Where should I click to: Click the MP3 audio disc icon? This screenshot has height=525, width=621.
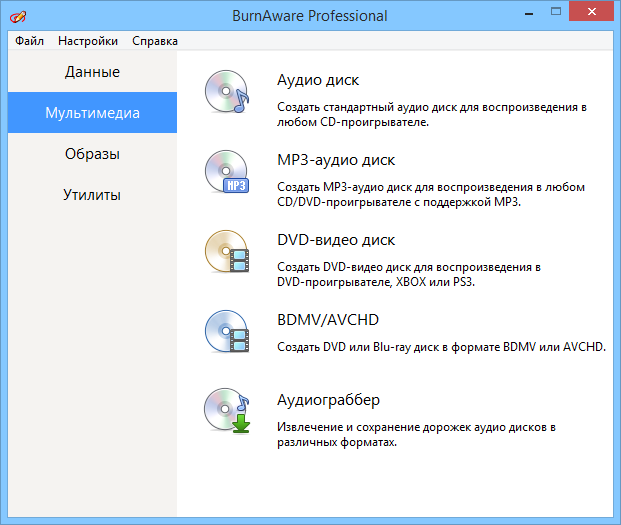225,173
